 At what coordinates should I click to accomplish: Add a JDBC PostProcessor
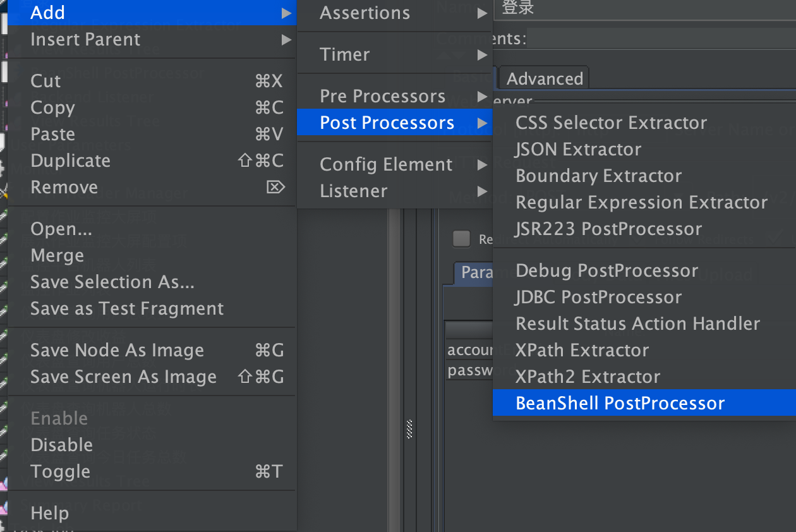click(644, 297)
